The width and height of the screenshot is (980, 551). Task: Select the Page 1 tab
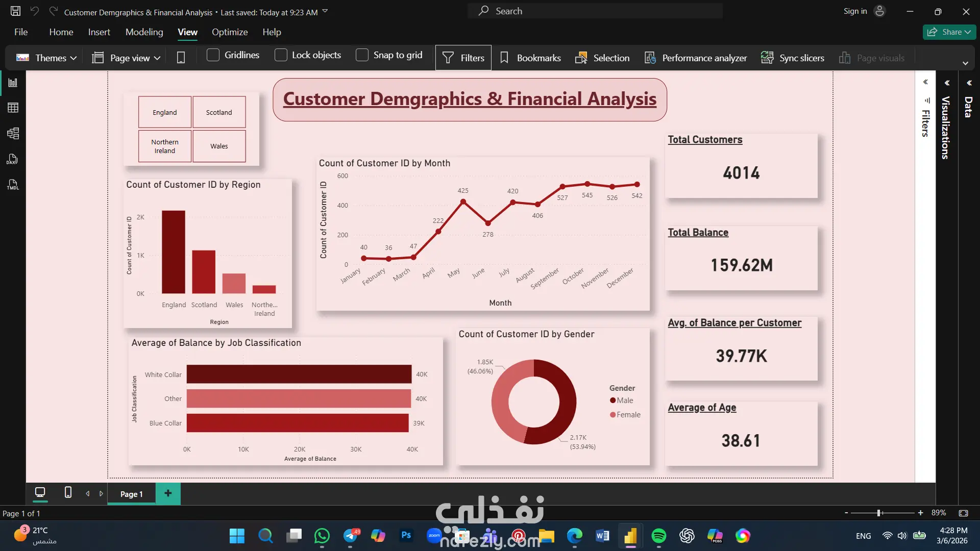point(131,494)
